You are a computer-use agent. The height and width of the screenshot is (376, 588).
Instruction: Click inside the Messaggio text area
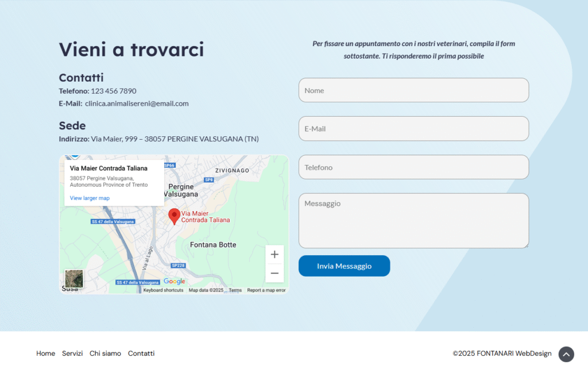coord(413,221)
